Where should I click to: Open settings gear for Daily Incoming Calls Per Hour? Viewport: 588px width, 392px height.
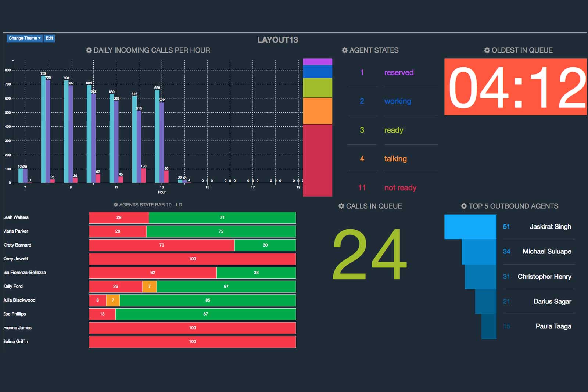click(89, 50)
